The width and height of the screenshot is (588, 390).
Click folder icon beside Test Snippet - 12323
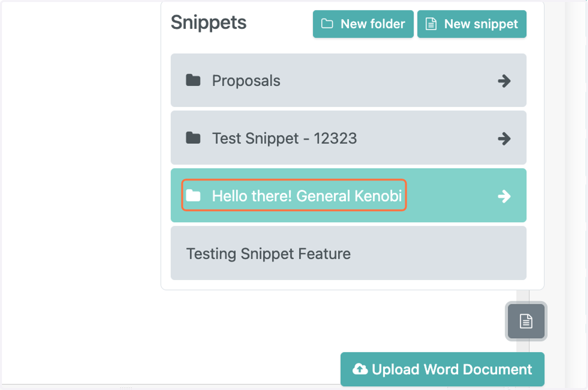click(193, 138)
